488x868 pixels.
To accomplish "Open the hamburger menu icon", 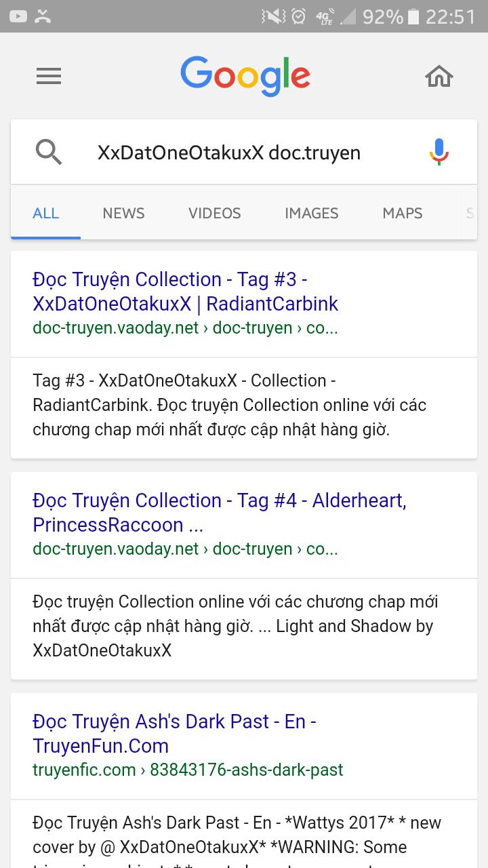I will 49,76.
